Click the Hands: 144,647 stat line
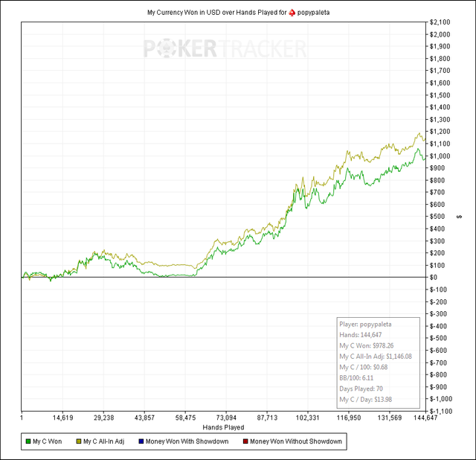Image resolution: width=476 pixels, height=460 pixels. tap(360, 335)
